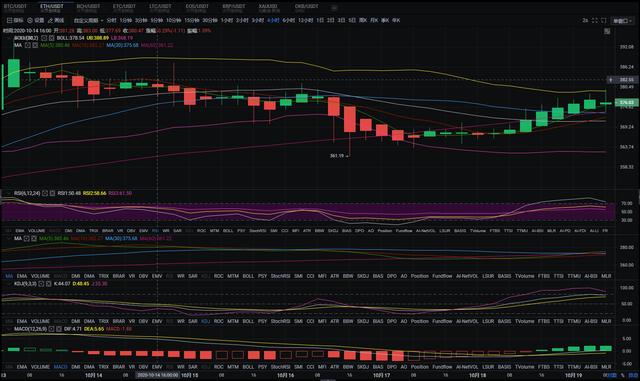
Task: Click the plus icon beside 282.55 price label
Action: (x=611, y=80)
